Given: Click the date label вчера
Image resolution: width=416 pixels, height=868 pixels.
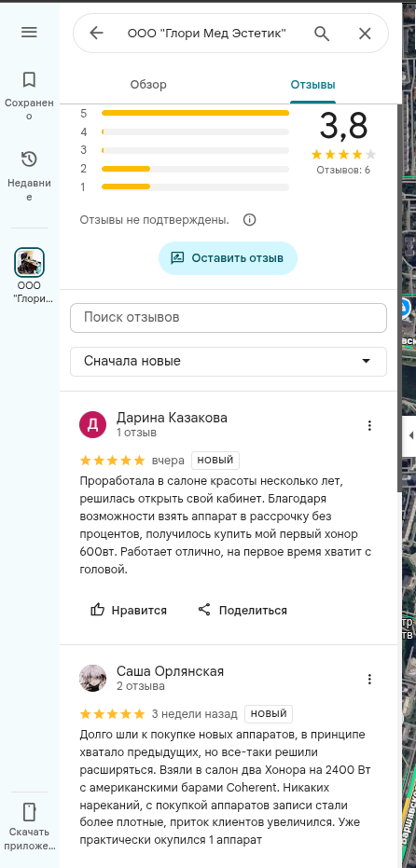Looking at the screenshot, I should click(x=168, y=460).
